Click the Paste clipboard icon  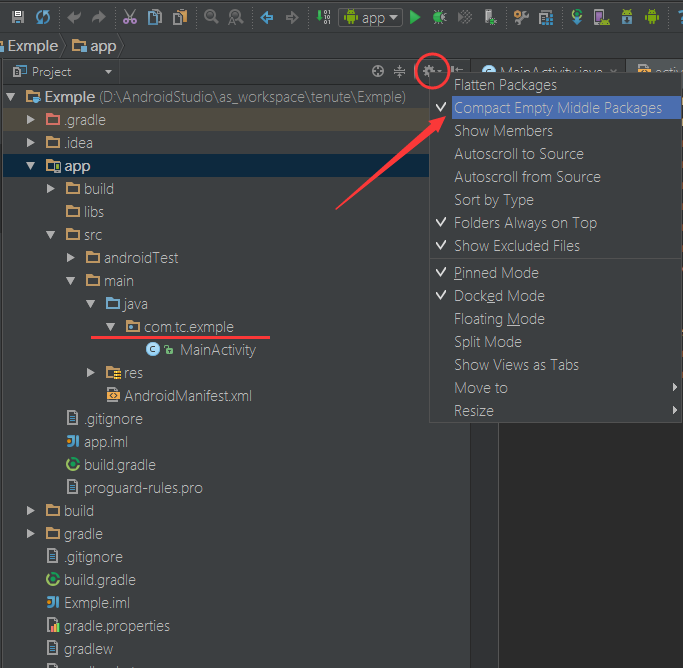click(x=180, y=17)
